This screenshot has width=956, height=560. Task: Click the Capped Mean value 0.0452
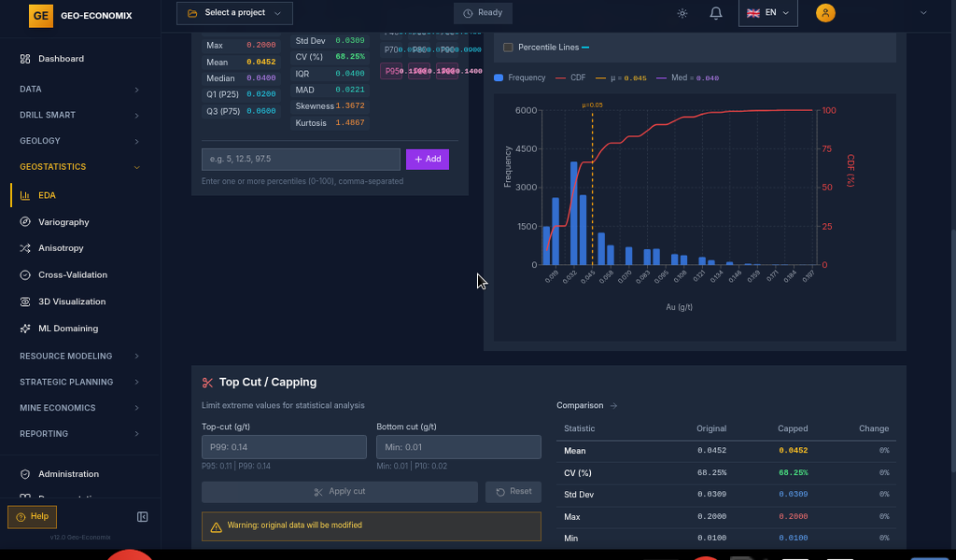793,451
